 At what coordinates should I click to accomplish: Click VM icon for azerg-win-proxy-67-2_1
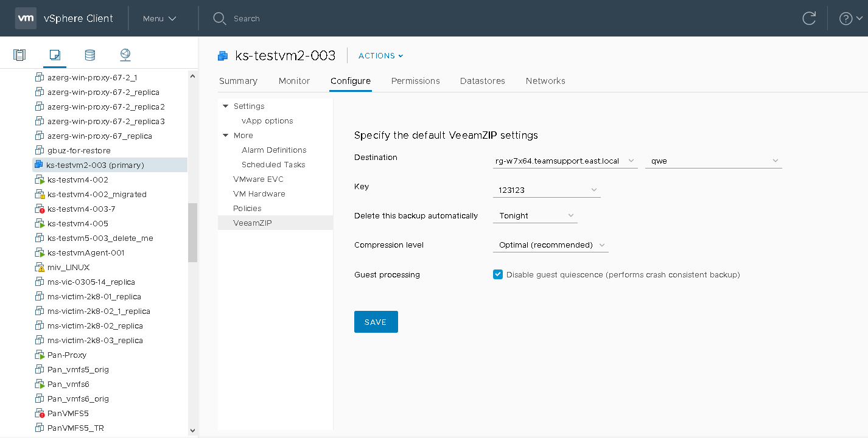pos(40,77)
